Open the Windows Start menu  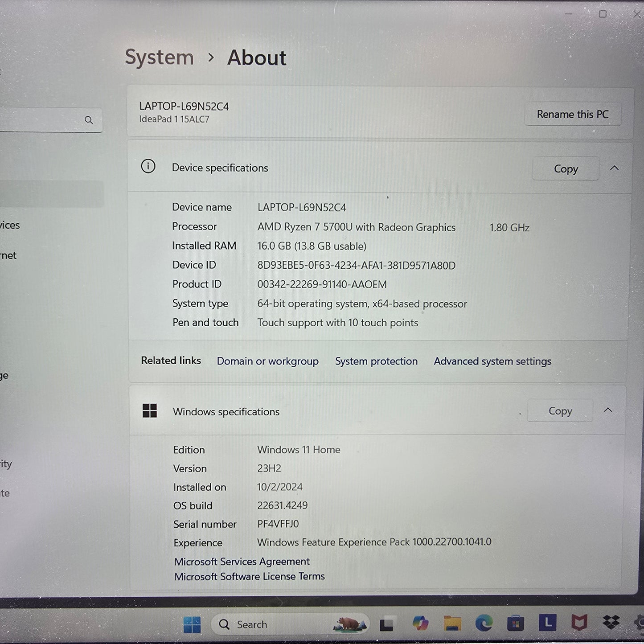coord(192,624)
